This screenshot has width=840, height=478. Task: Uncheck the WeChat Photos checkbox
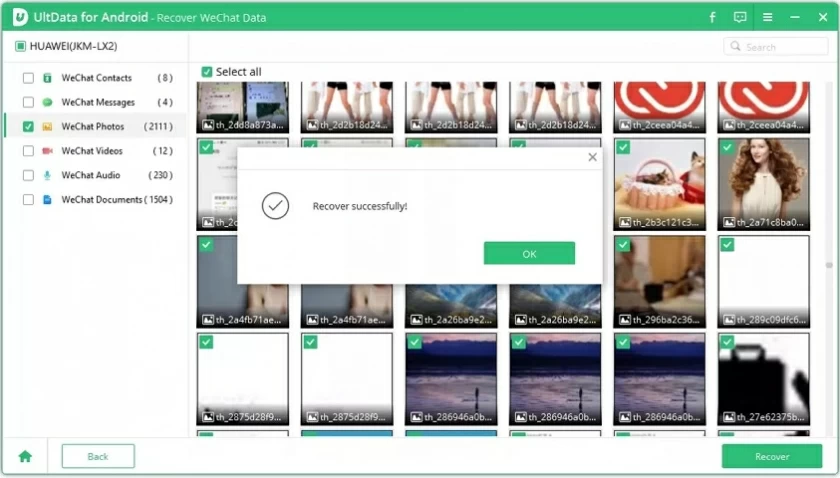[28, 127]
